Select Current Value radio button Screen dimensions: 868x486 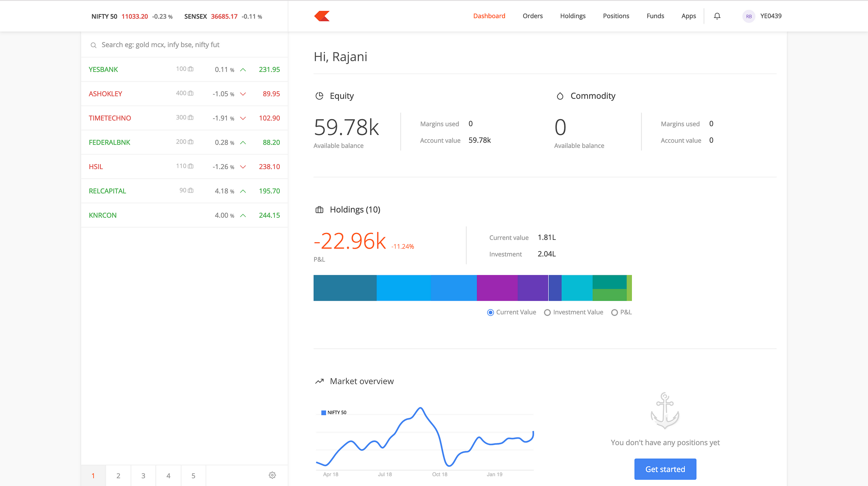[x=490, y=312]
